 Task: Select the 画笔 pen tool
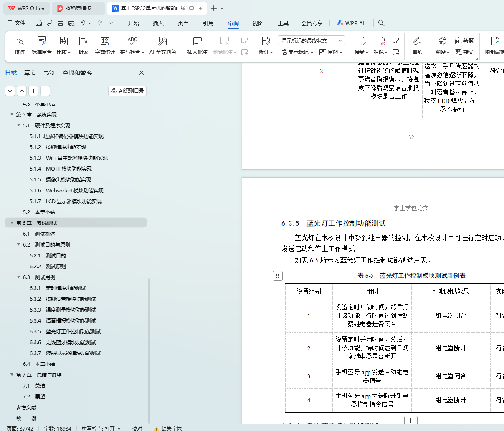(x=417, y=45)
